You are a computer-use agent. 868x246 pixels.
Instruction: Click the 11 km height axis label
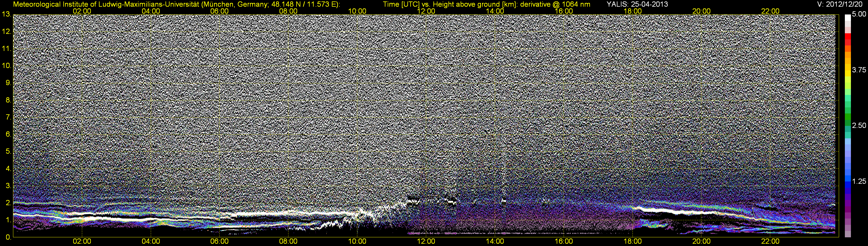pyautogui.click(x=6, y=49)
